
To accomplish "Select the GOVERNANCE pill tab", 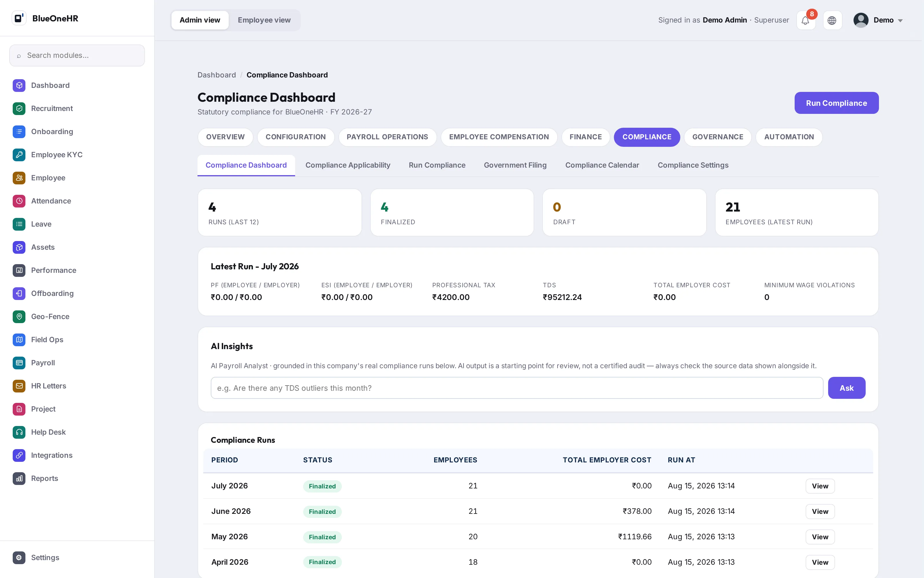I will [x=718, y=137].
